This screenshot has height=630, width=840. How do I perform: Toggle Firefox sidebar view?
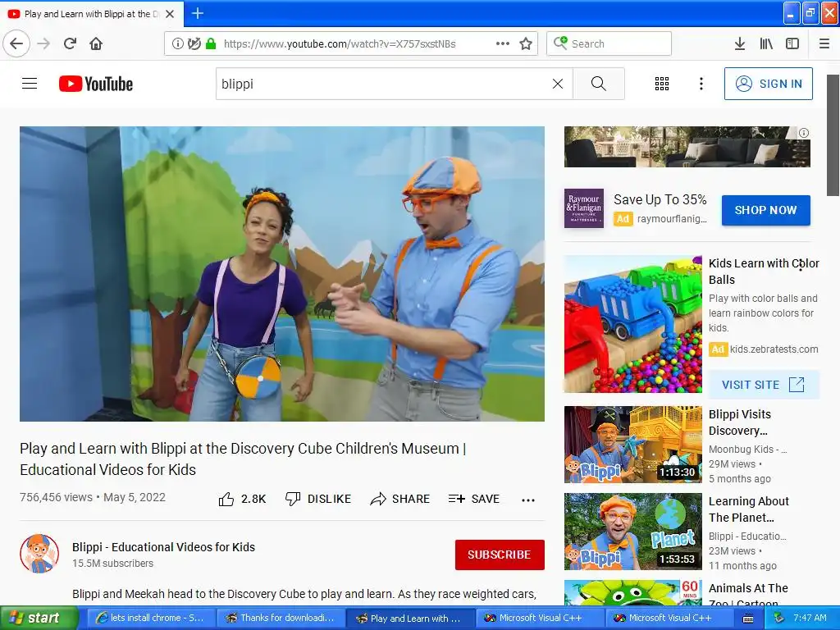(x=792, y=43)
